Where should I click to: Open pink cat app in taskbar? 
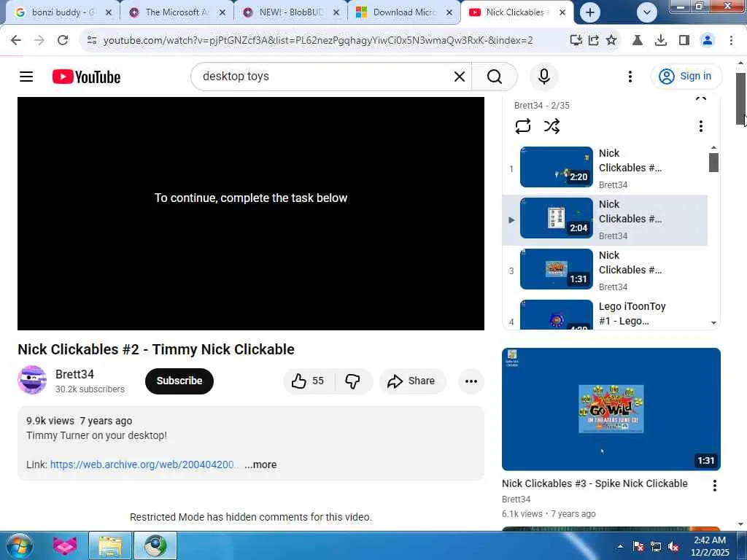64,545
